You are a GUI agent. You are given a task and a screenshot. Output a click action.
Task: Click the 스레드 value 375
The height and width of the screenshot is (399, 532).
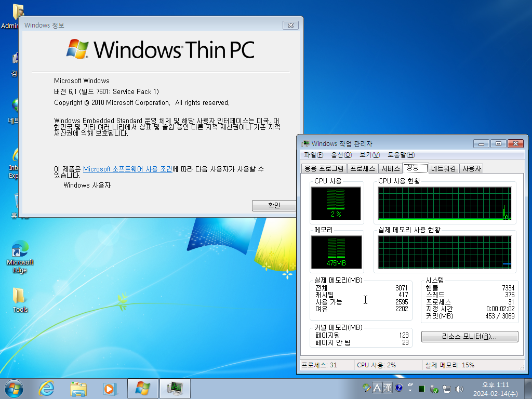tap(510, 295)
